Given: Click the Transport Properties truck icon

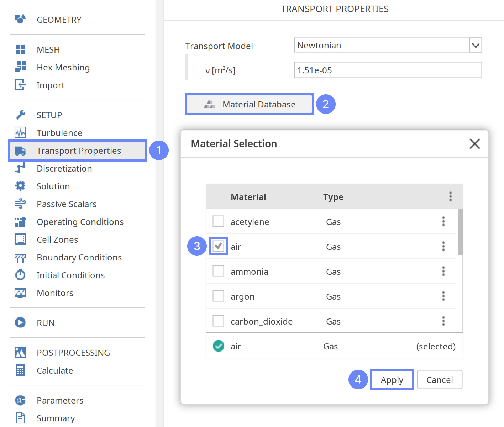Looking at the screenshot, I should (x=20, y=151).
